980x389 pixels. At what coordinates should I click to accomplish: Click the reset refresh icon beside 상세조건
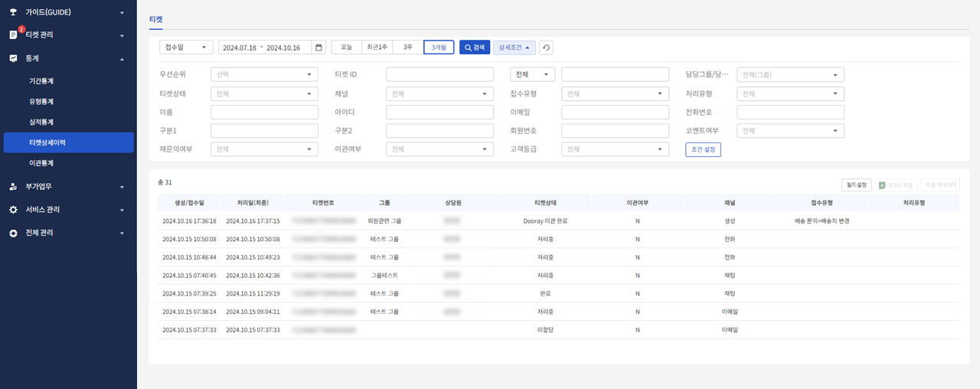(x=546, y=47)
